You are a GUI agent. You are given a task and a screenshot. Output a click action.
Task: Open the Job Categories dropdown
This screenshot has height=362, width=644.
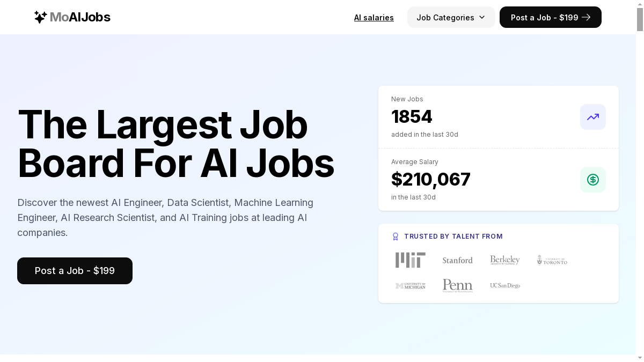point(445,18)
